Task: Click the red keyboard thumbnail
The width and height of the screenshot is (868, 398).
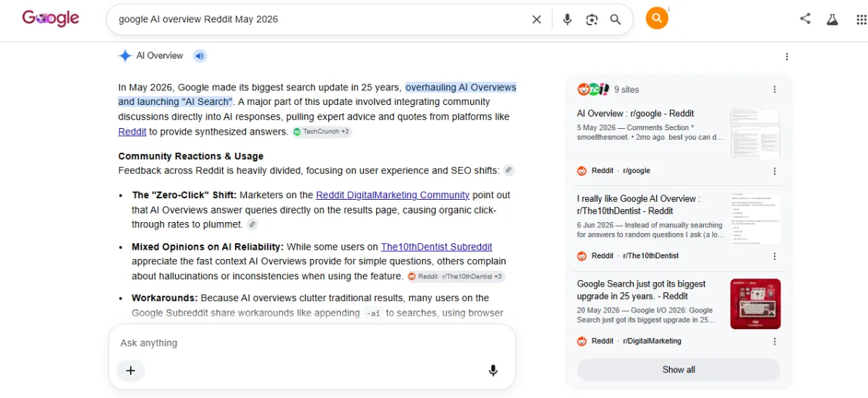Action: (x=755, y=304)
